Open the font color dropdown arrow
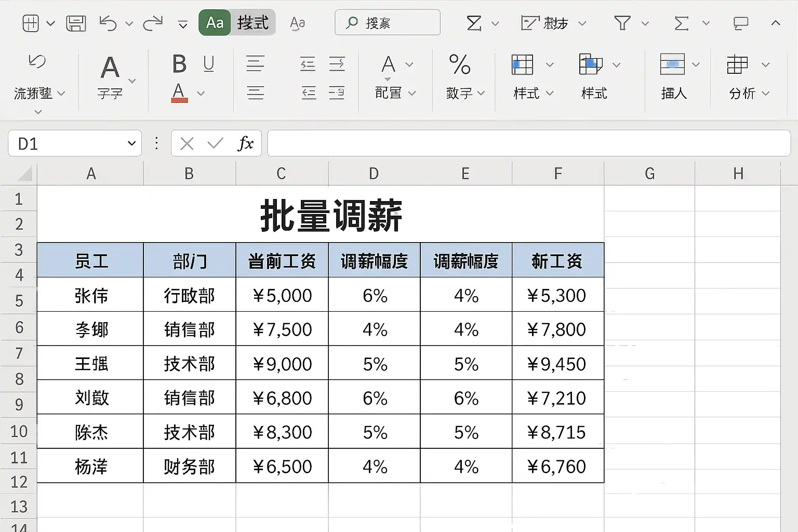This screenshot has height=532, width=798. click(x=201, y=94)
